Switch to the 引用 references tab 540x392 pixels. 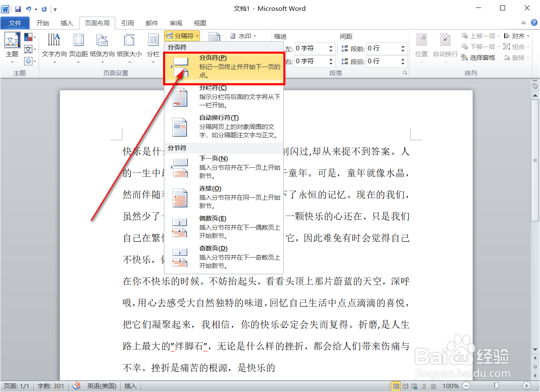tap(128, 23)
